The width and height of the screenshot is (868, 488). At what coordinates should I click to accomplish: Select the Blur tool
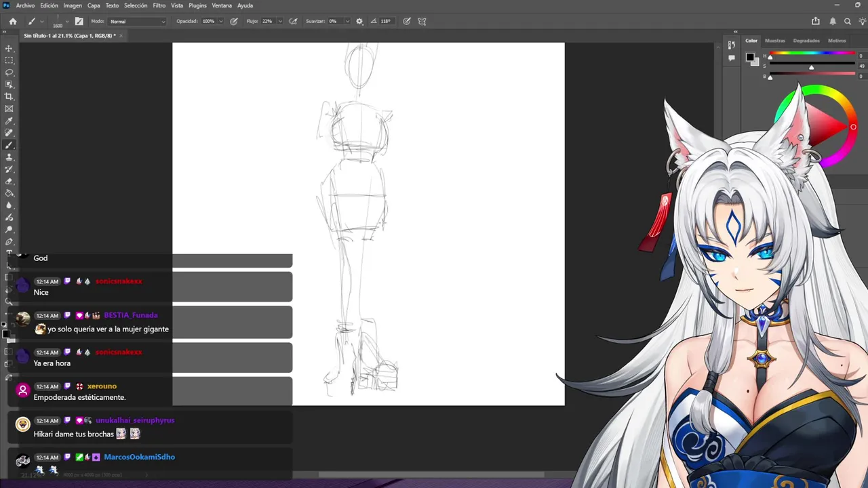pos(9,206)
